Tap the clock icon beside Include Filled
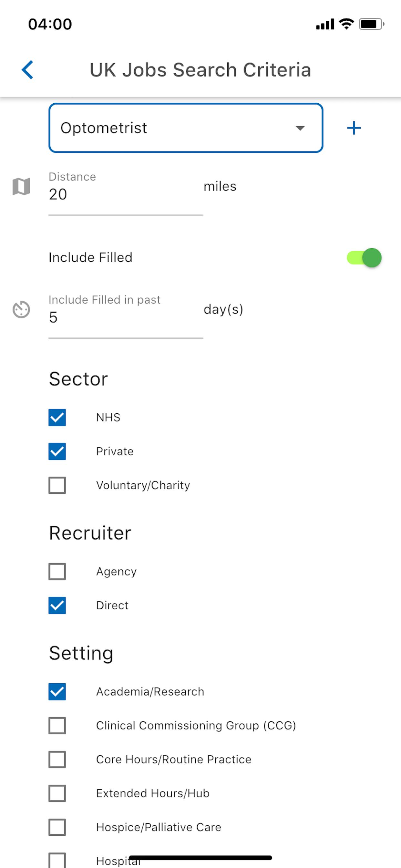The width and height of the screenshot is (401, 868). coord(21,309)
